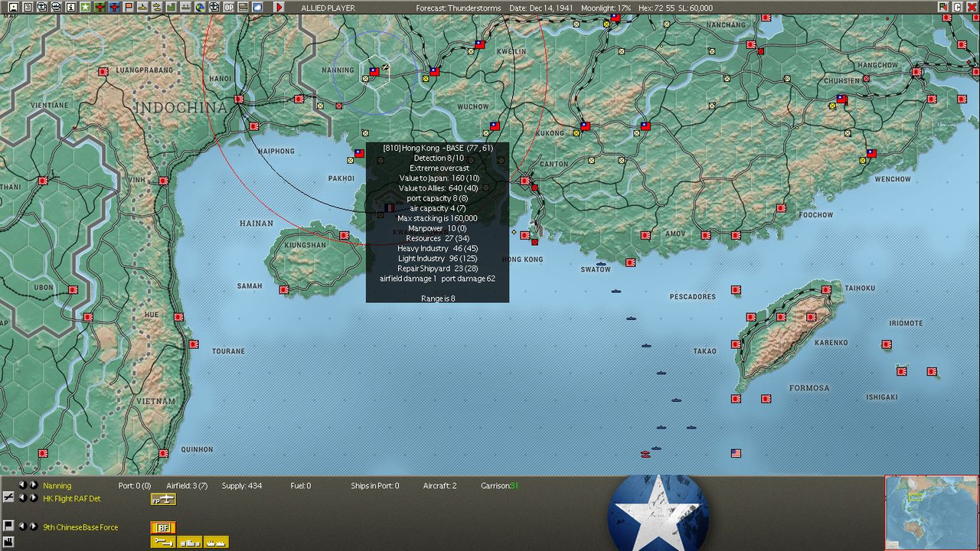Screen dimensions: 980x551
Task: Click the blue cloud toolbar icon
Action: pos(257,8)
